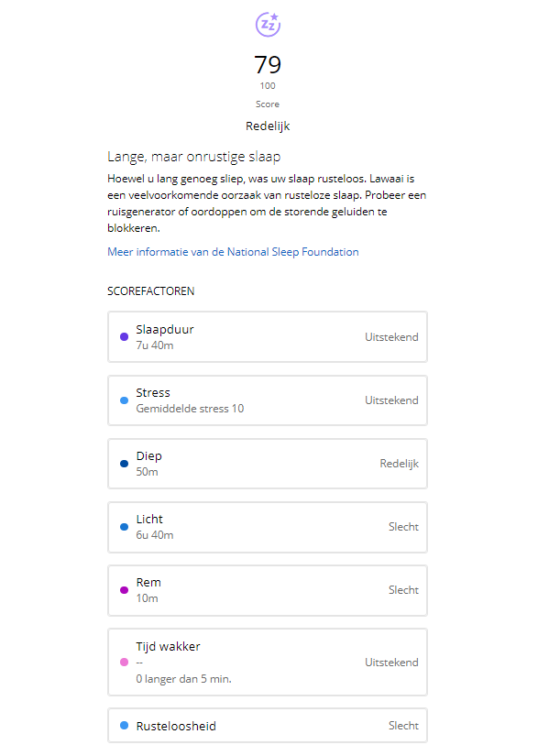Click the light blue dot beside Stress

pyautogui.click(x=124, y=400)
